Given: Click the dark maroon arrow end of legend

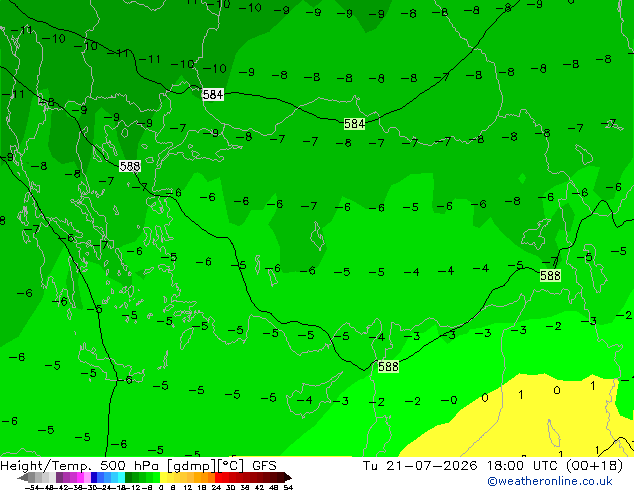Looking at the screenshot, I should click(x=288, y=477).
